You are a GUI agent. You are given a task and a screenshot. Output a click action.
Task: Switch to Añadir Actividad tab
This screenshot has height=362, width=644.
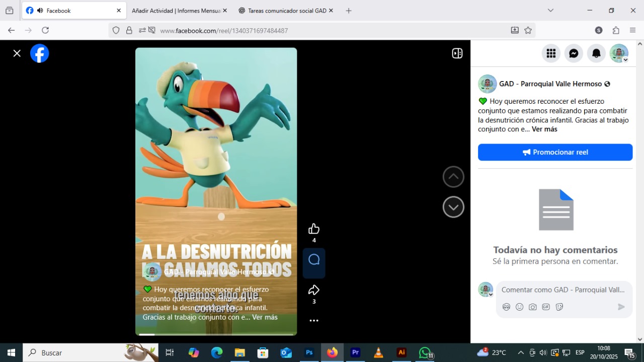tap(175, 11)
